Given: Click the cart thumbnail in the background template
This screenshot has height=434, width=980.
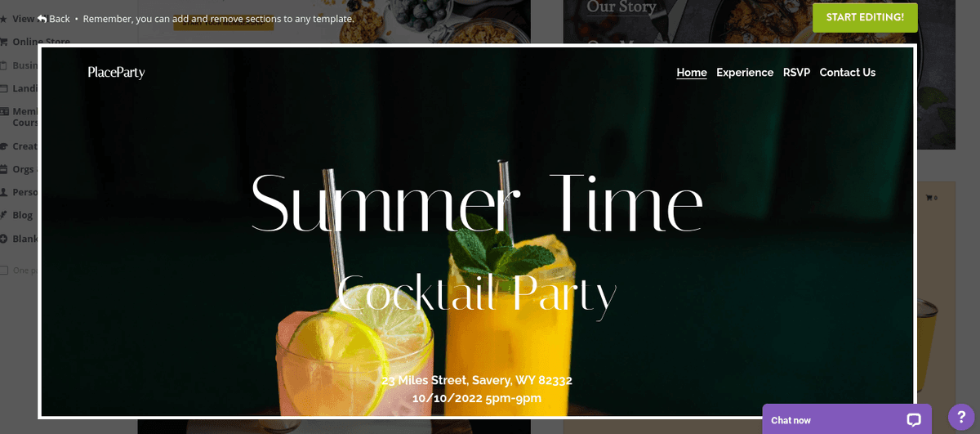Looking at the screenshot, I should (x=931, y=198).
